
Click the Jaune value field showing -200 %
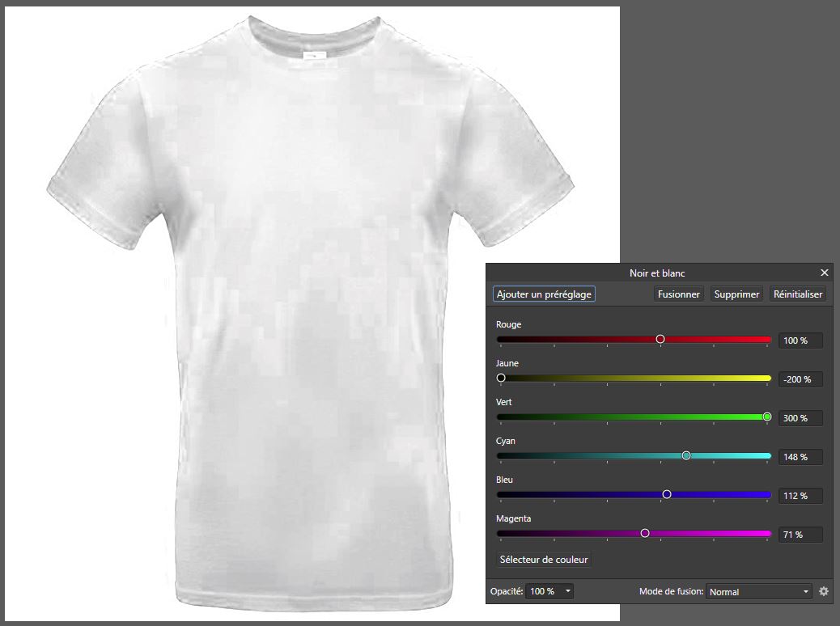click(x=800, y=379)
